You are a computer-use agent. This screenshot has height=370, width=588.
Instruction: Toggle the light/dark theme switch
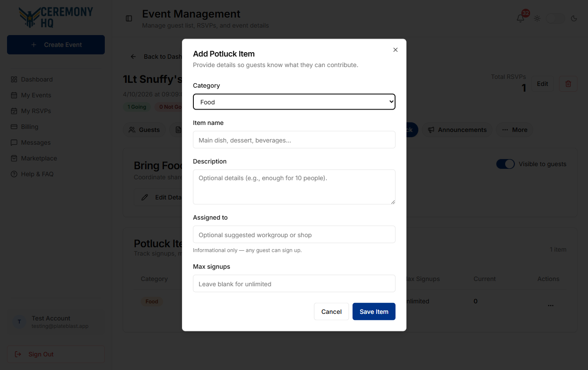click(x=555, y=18)
